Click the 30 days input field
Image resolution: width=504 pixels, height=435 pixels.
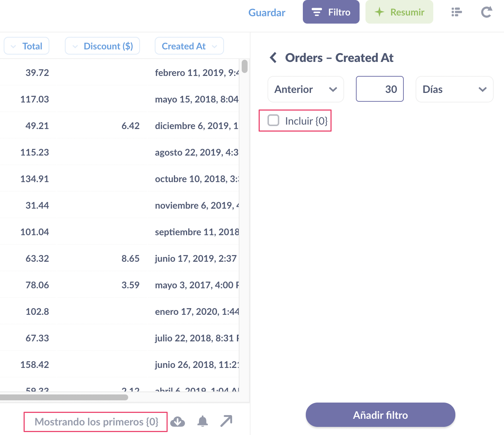[x=379, y=89]
